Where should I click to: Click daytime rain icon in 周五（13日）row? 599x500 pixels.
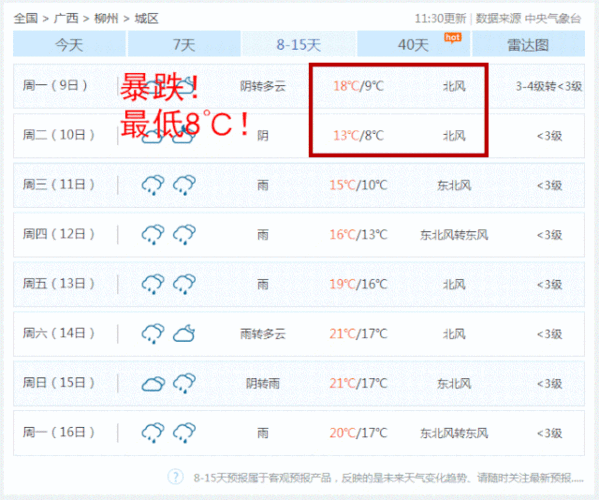153,284
